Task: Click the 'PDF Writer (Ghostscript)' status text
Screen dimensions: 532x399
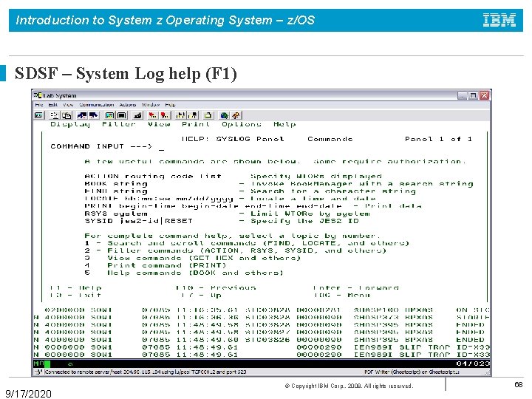Action: click(x=412, y=372)
